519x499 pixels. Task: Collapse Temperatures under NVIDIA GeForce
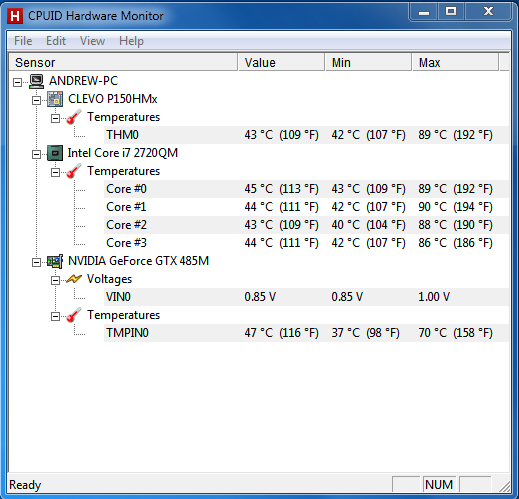pyautogui.click(x=55, y=316)
